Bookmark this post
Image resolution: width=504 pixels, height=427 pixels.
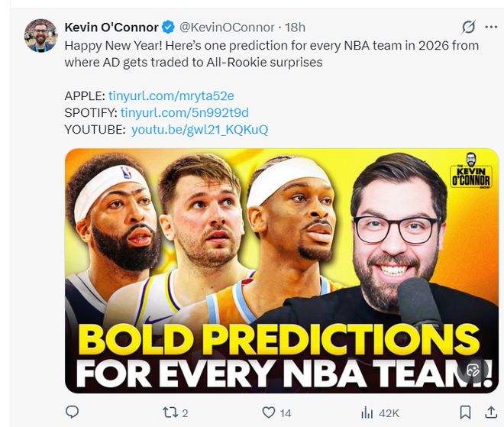[x=465, y=412]
